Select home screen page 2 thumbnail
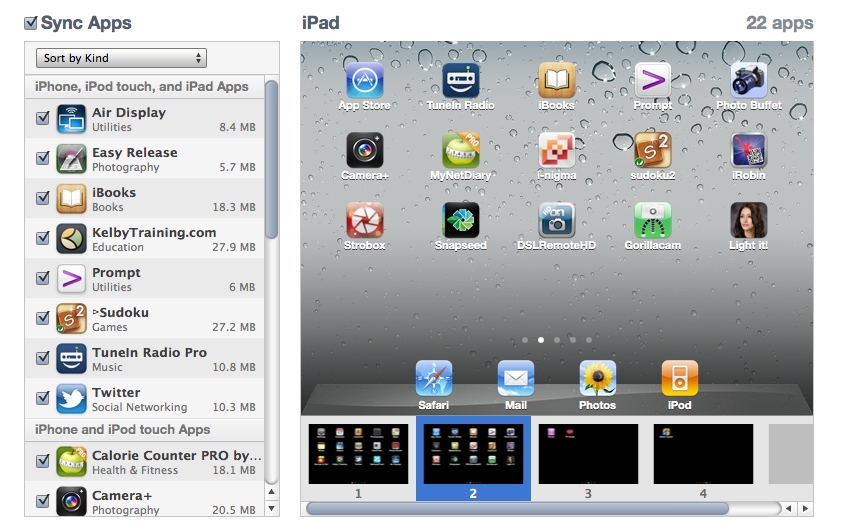The image size is (848, 529). [473, 454]
